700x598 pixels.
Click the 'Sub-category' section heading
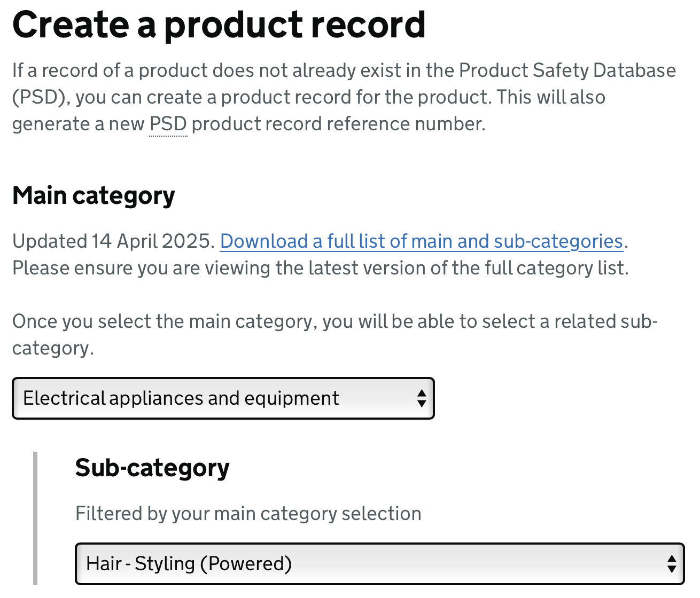click(152, 467)
